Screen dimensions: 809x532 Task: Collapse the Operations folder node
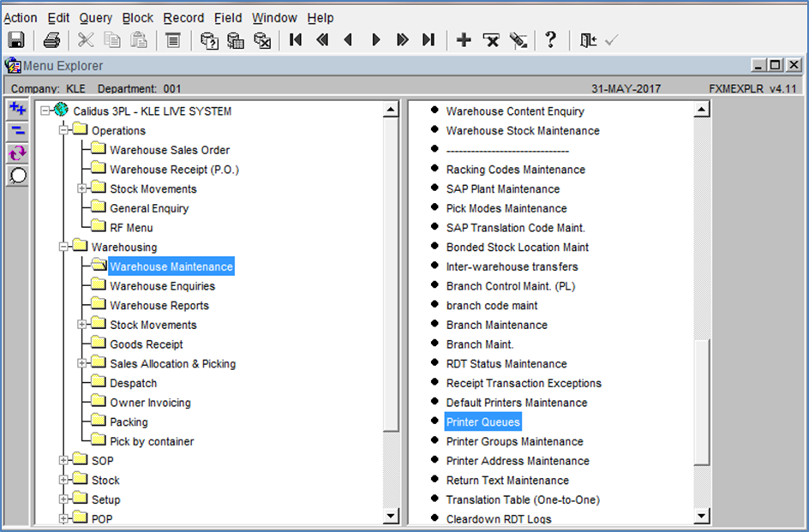click(63, 130)
